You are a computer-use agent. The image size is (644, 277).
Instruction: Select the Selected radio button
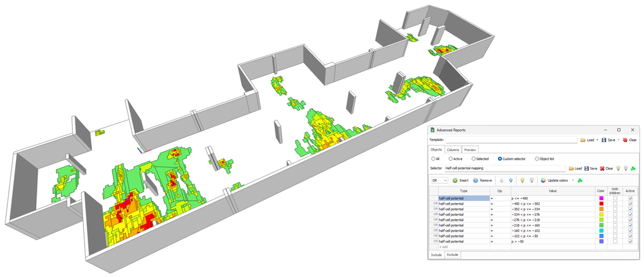473,159
